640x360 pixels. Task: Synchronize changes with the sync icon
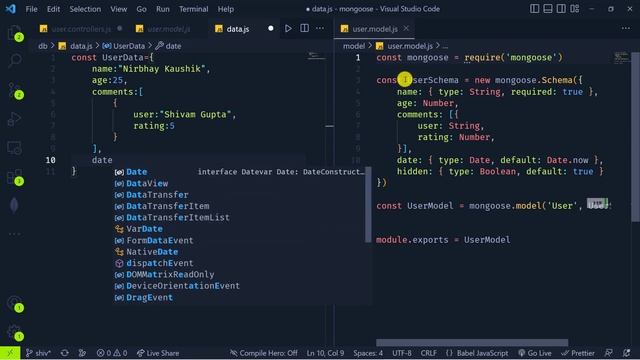[x=64, y=353]
